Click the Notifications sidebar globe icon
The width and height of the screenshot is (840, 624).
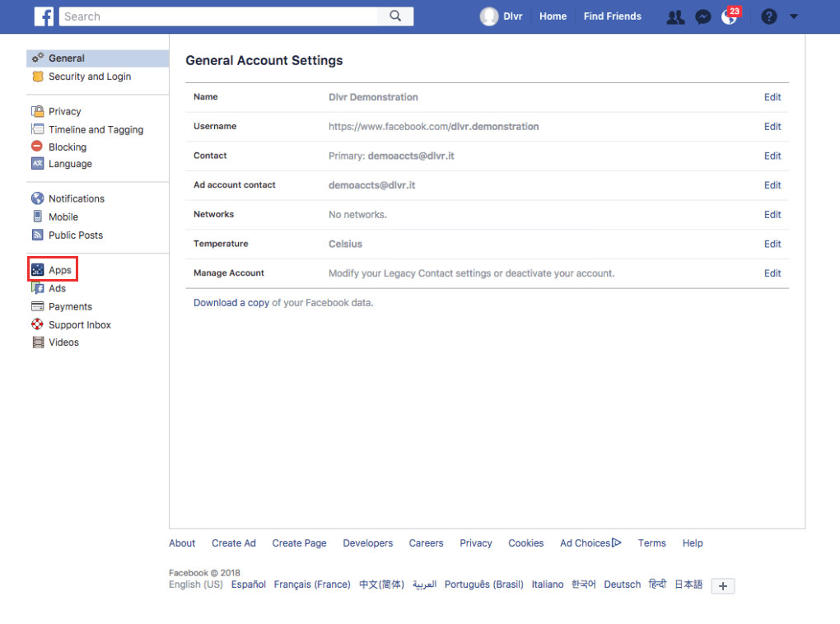pyautogui.click(x=38, y=198)
